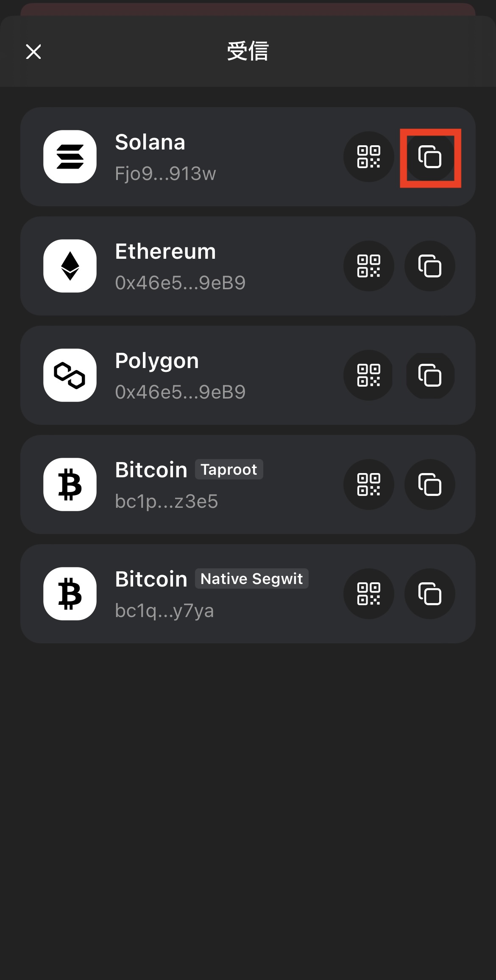496x980 pixels.
Task: Tap the Polygon logo icon
Action: 70,375
